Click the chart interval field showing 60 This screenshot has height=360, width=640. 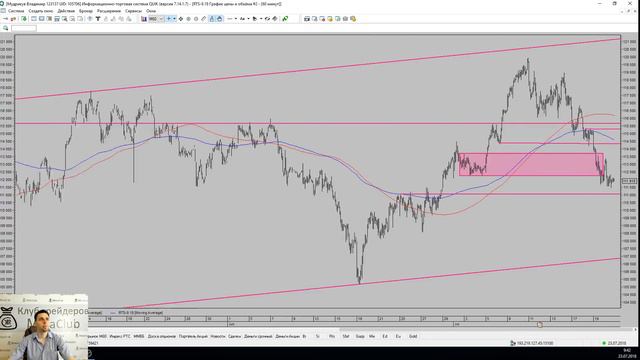pyautogui.click(x=153, y=19)
